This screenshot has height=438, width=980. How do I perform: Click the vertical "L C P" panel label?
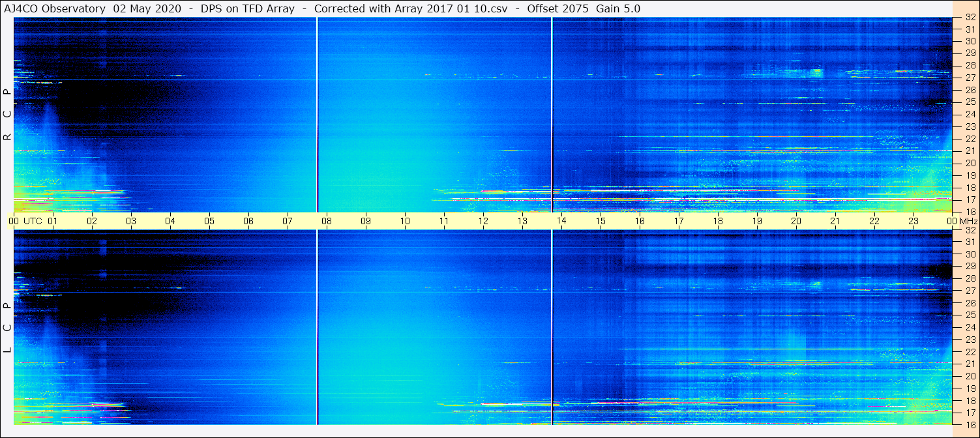7,328
